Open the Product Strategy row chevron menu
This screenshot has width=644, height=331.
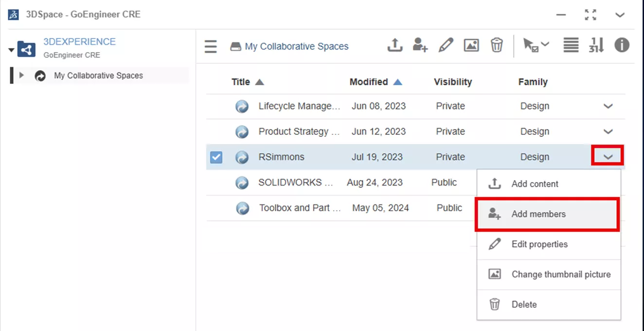pyautogui.click(x=608, y=131)
